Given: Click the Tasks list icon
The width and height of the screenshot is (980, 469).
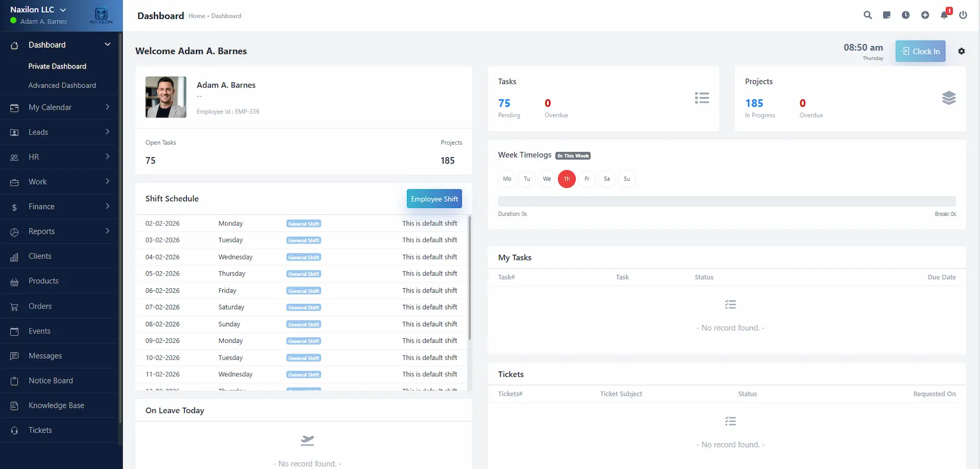Looking at the screenshot, I should click(x=702, y=98).
